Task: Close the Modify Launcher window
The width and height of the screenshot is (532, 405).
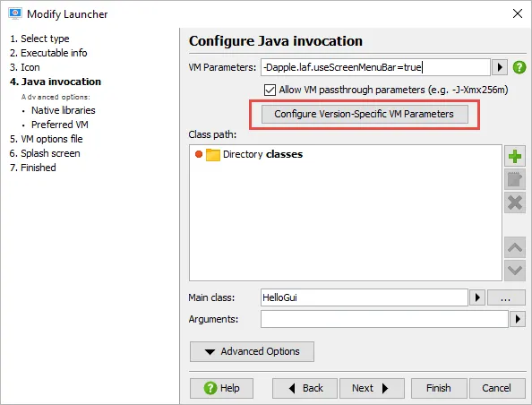Action: [518, 13]
